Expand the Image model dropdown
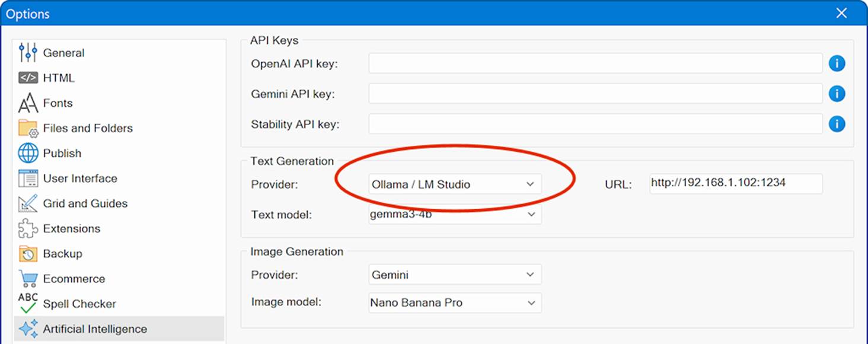868x344 pixels. (454, 302)
